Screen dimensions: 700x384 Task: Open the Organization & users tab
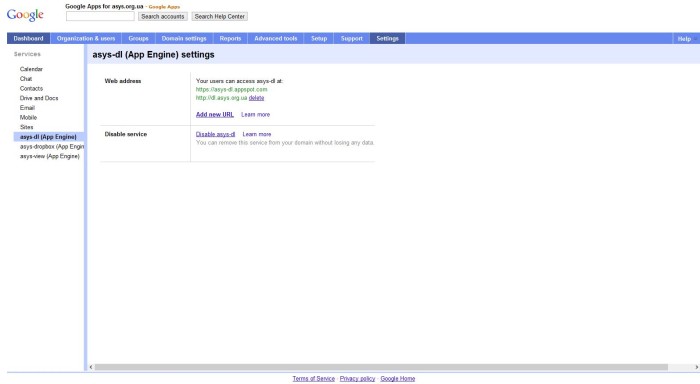point(86,38)
